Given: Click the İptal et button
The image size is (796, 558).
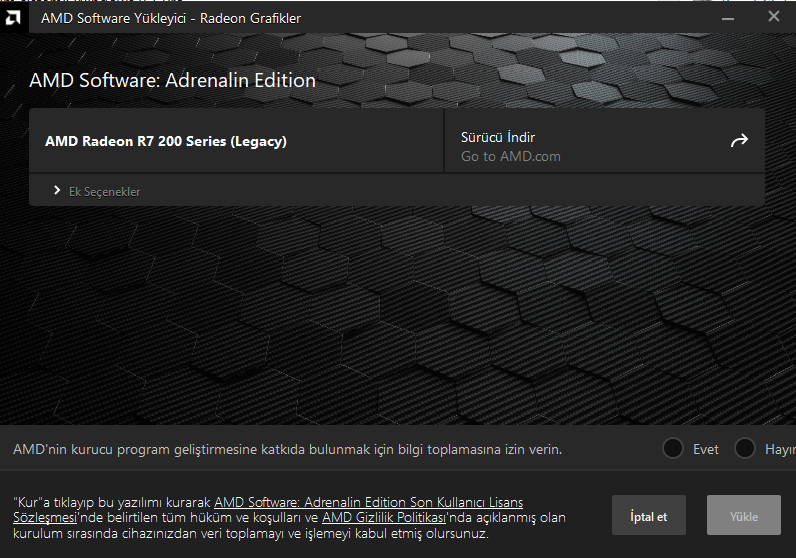Looking at the screenshot, I should pyautogui.click(x=648, y=515).
